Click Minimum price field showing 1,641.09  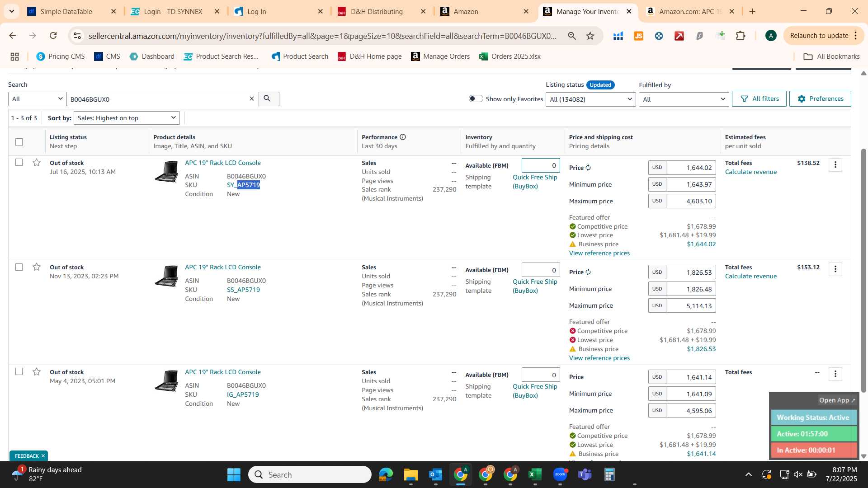click(690, 394)
